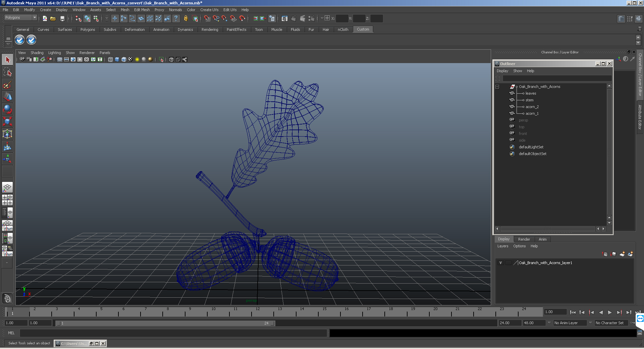Use all lights yellow sphere icon
644x349 pixels.
pyautogui.click(x=137, y=59)
